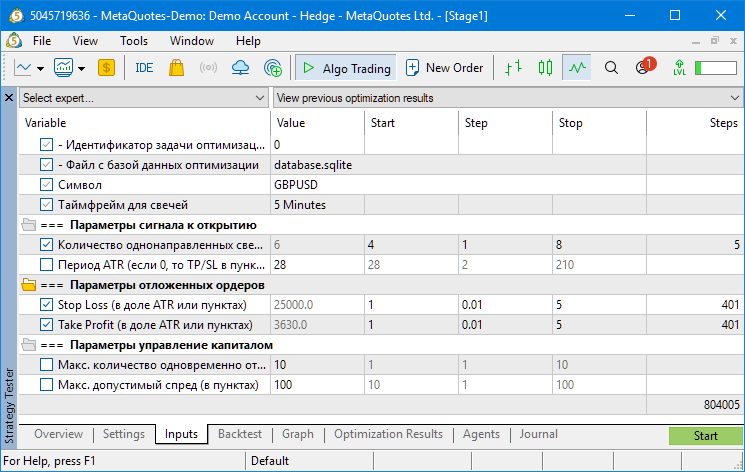Open the account notifications icon
Viewport: 745px width, 472px height.
(x=644, y=68)
